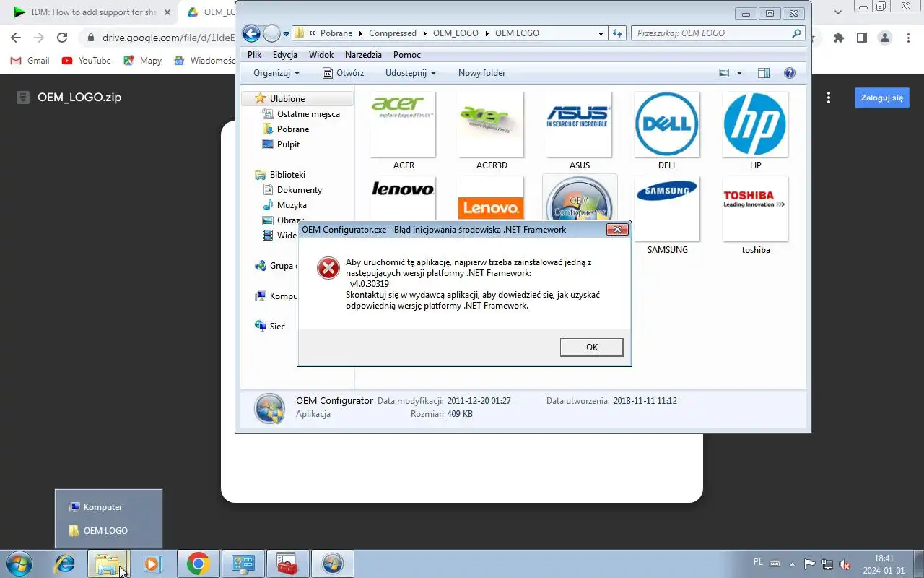
Task: Open recent locations dropdown beside Explorer nav arrows
Action: coord(287,33)
